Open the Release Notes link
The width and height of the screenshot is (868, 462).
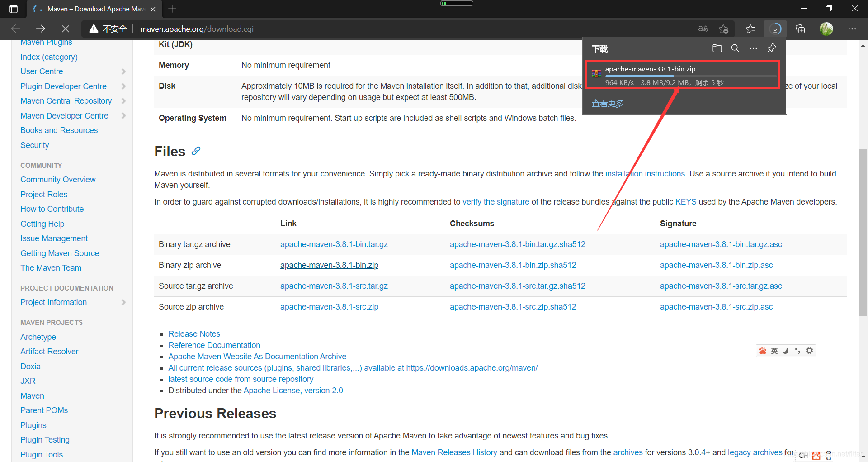coord(194,334)
